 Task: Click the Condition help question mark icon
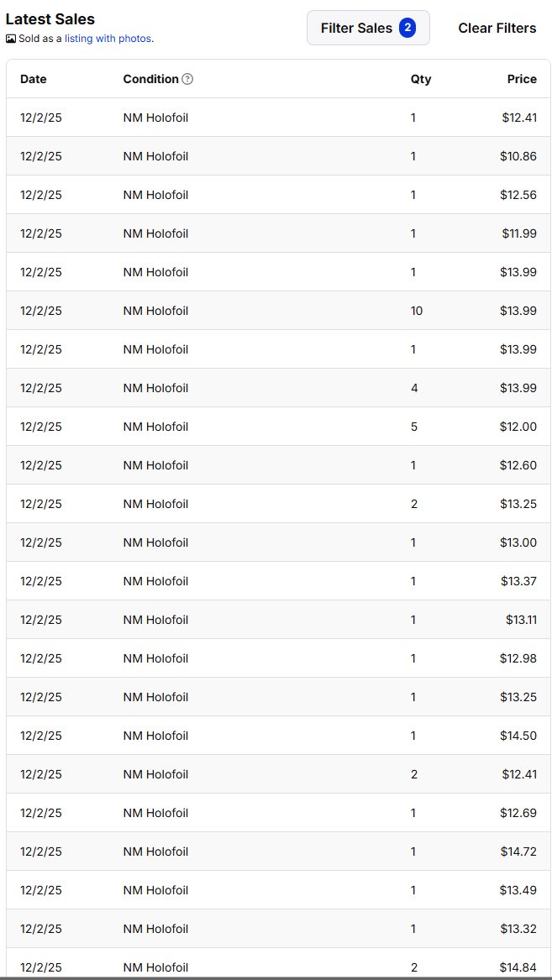187,80
